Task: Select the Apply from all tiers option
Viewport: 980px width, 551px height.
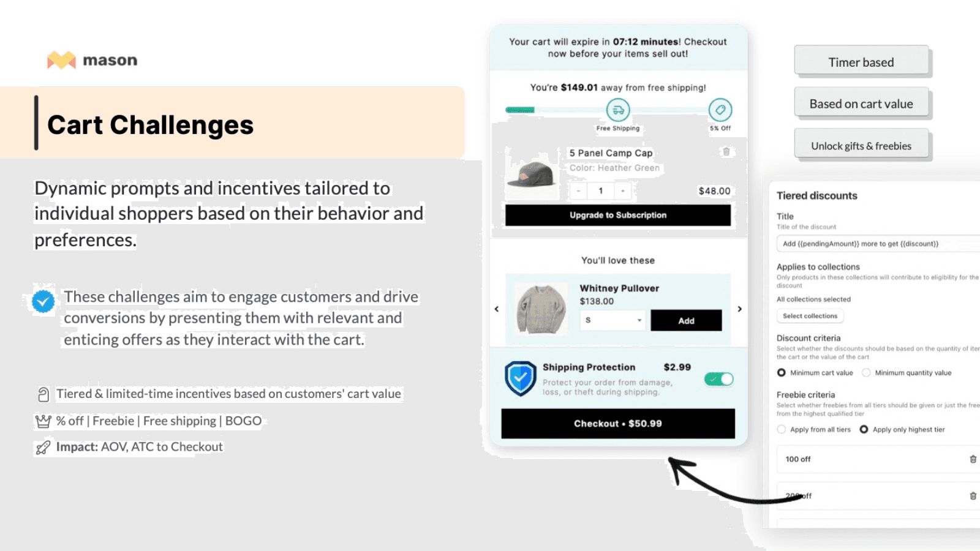Action: (x=782, y=430)
